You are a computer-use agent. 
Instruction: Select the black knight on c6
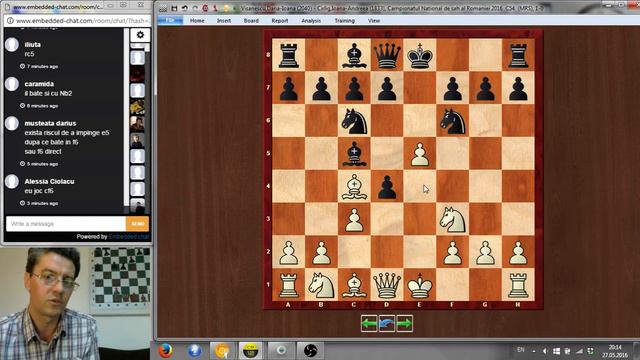[x=354, y=121]
